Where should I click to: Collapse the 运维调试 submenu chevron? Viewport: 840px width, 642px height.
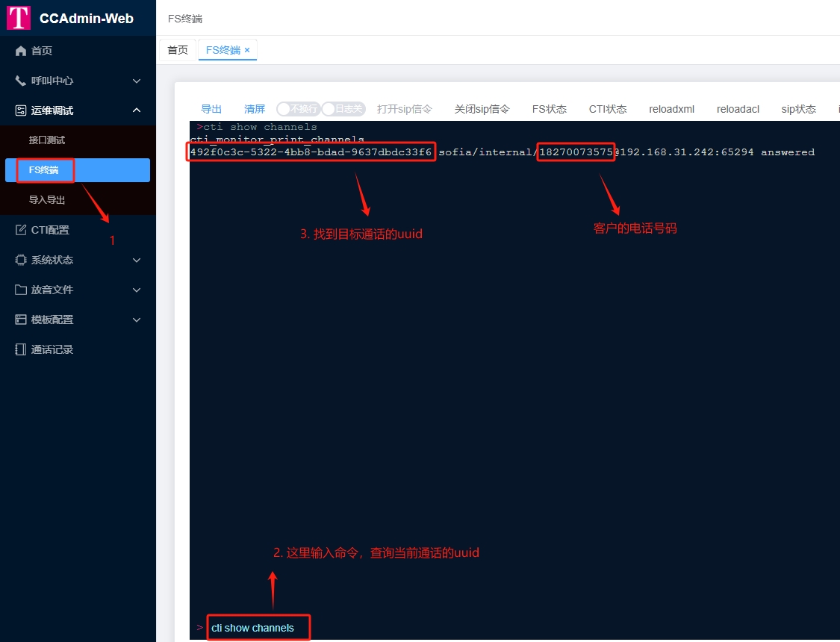[x=137, y=110]
